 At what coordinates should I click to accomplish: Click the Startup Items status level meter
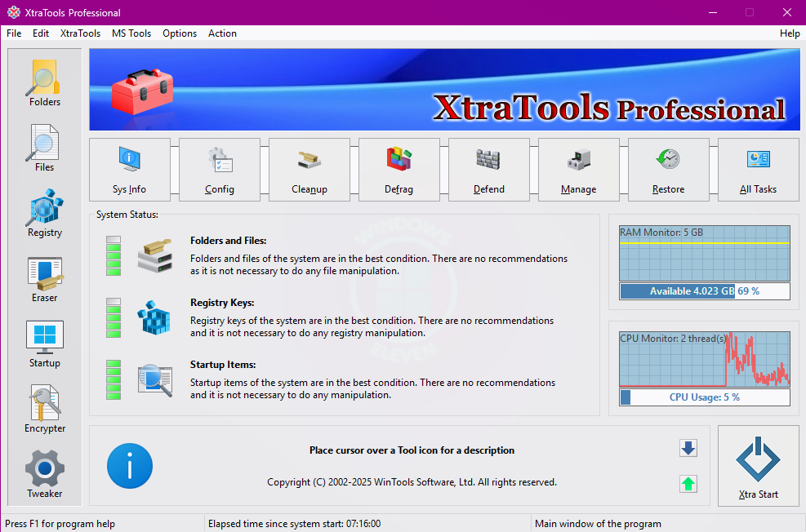click(x=114, y=380)
